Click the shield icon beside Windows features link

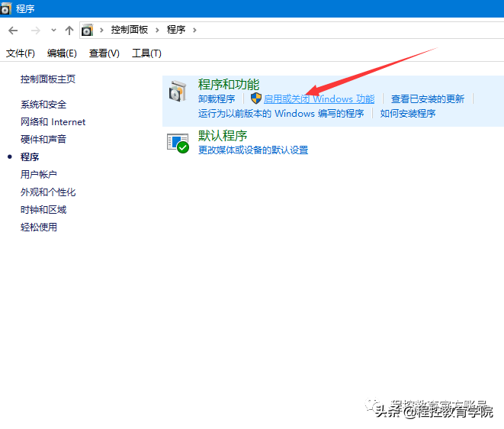point(255,99)
